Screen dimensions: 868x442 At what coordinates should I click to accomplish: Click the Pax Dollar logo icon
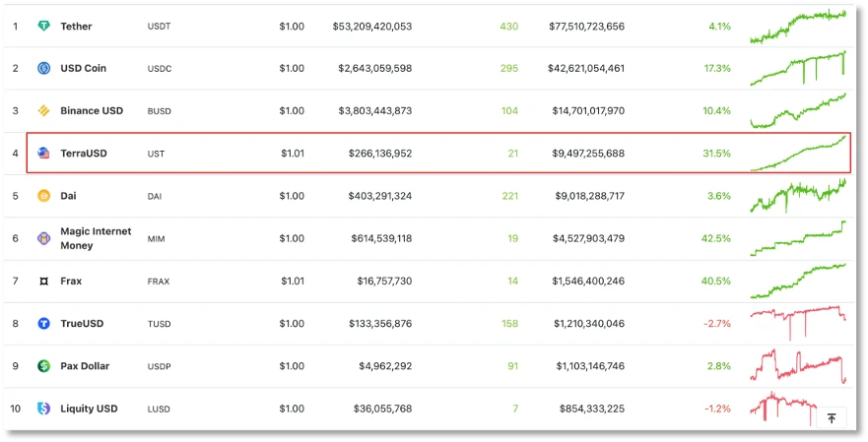[43, 366]
